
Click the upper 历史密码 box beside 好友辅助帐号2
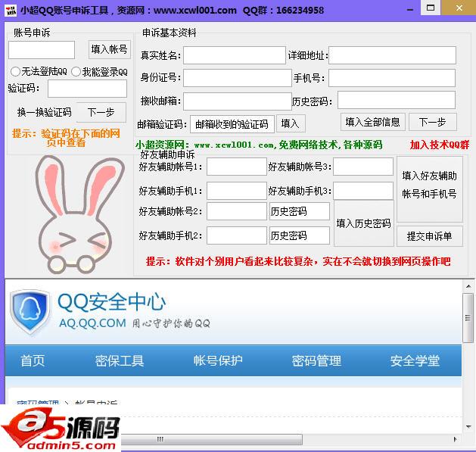tap(300, 211)
